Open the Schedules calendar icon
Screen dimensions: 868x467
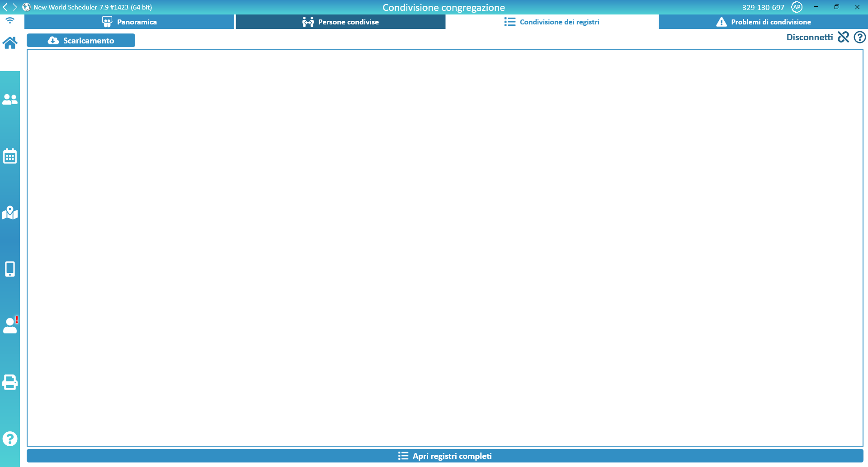(x=10, y=156)
